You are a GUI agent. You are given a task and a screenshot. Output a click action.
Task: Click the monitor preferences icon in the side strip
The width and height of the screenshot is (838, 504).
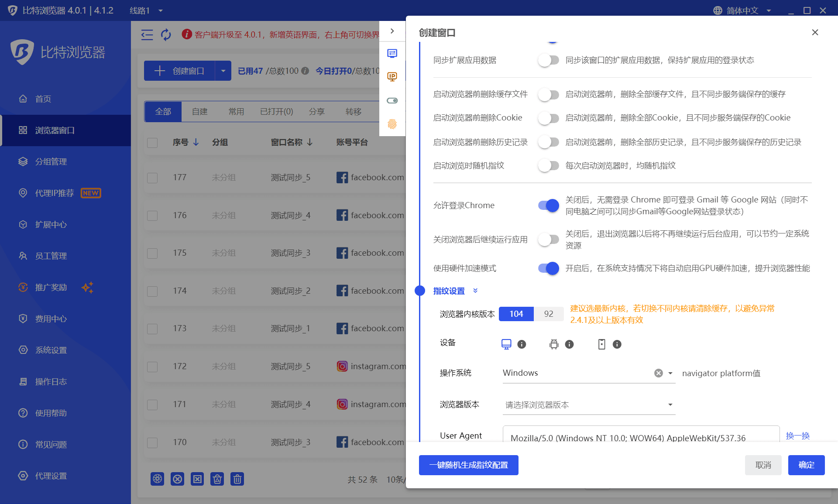392,53
